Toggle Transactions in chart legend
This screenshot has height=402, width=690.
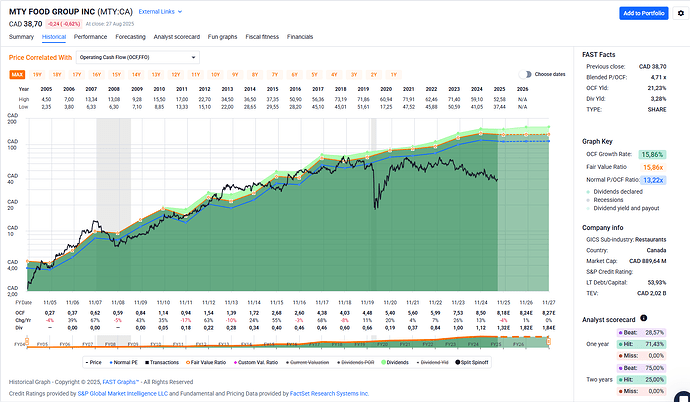click(x=161, y=362)
